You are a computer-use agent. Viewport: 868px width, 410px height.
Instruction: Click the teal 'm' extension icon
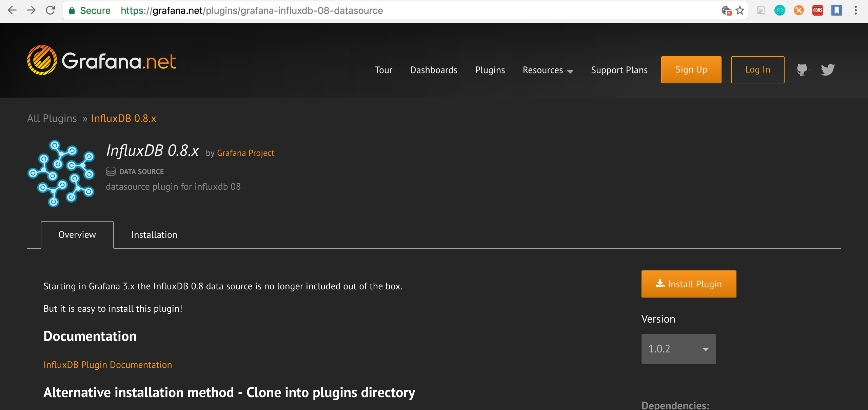click(x=780, y=11)
